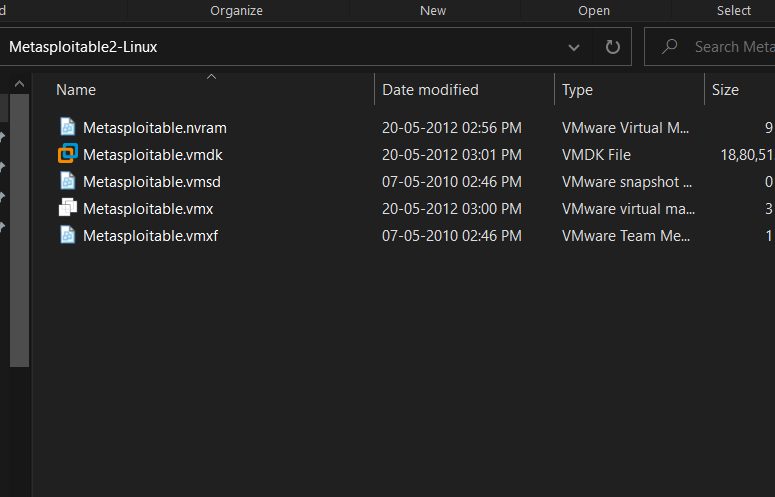This screenshot has width=775, height=497.
Task: Click the Metasploitable.vmxf file icon
Action: tap(68, 235)
